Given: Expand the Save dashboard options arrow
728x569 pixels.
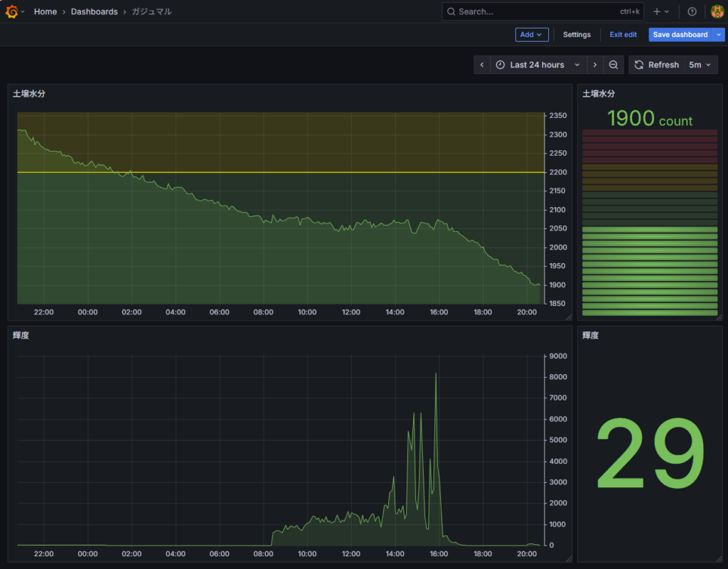Looking at the screenshot, I should [719, 34].
